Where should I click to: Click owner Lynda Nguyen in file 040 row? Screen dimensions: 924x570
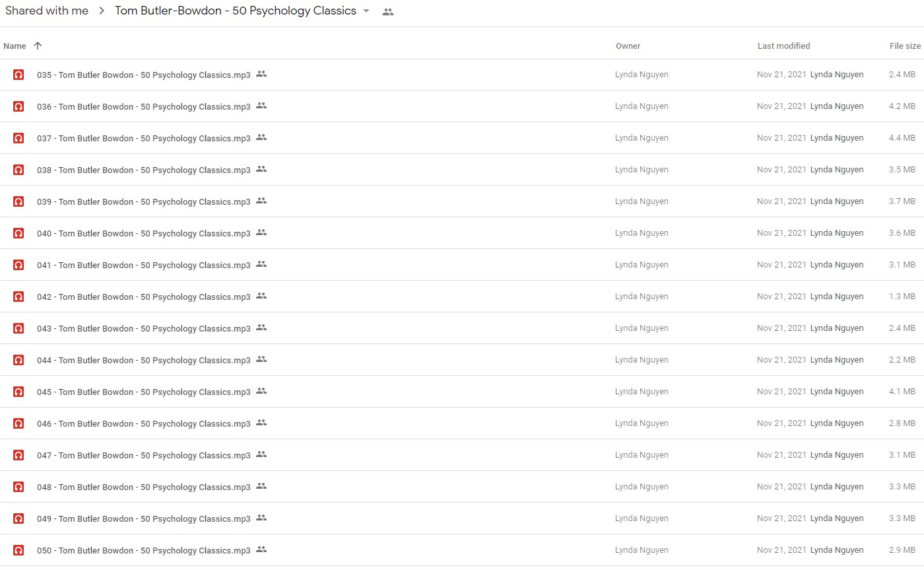click(642, 233)
